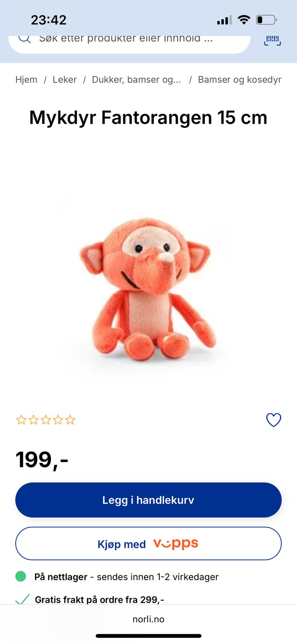Tap the Wi-Fi status icon

pos(244,20)
